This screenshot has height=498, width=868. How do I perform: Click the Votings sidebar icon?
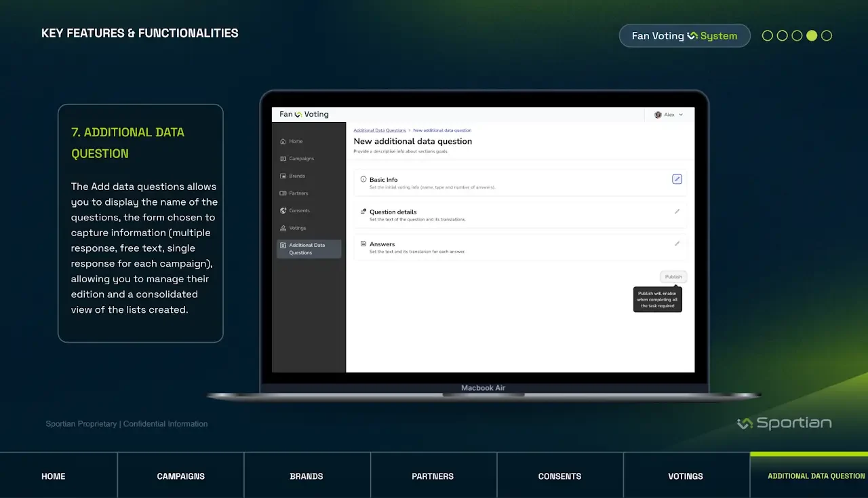coord(283,228)
